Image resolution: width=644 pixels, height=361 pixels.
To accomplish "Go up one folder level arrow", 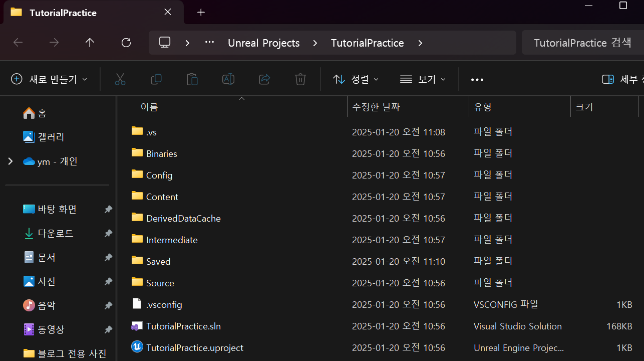I will [90, 43].
